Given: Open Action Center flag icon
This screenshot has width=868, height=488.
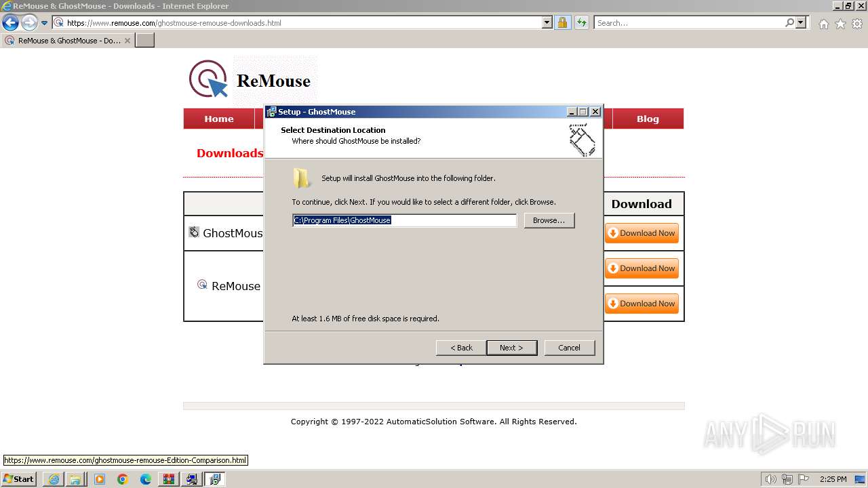Looking at the screenshot, I should (804, 479).
